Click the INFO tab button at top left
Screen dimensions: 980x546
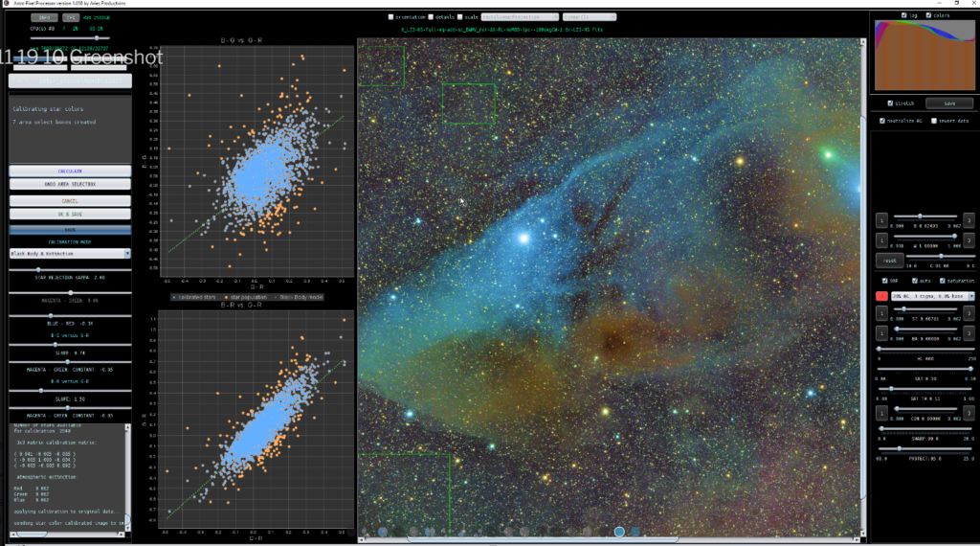click(45, 17)
